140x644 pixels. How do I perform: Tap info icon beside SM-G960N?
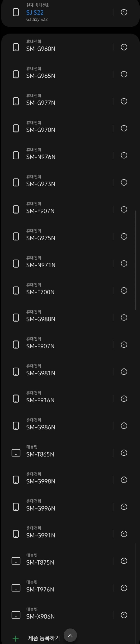point(124,47)
